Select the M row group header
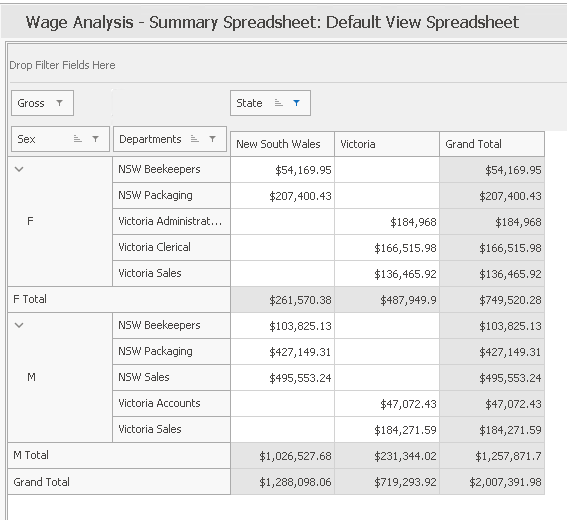Viewport: 567px width, 520px height. click(x=60, y=378)
